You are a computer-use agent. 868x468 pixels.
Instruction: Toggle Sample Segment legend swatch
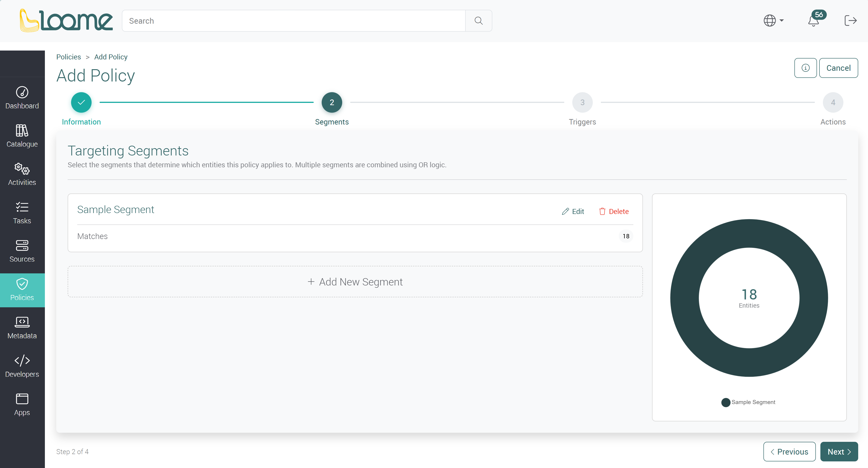[x=725, y=402]
